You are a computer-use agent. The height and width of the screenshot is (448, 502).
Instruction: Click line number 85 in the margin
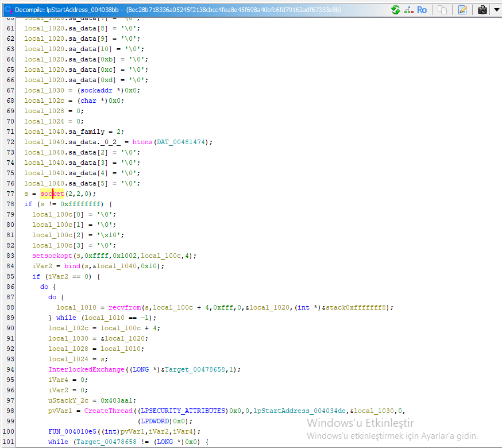click(x=11, y=276)
